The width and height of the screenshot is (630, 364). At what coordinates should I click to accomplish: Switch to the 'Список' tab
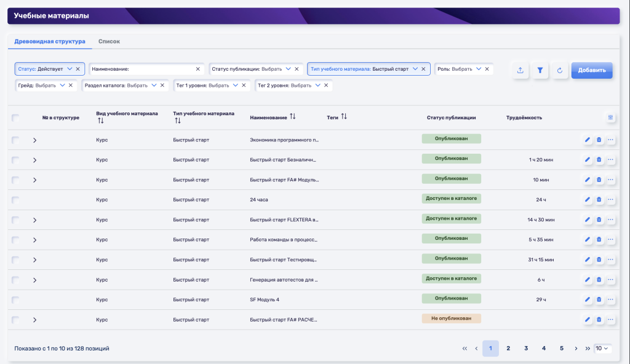(x=109, y=41)
